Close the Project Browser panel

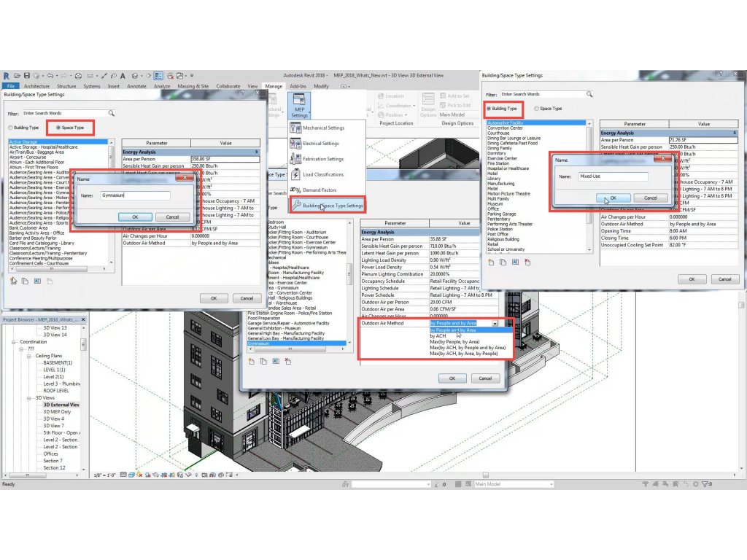(x=83, y=320)
